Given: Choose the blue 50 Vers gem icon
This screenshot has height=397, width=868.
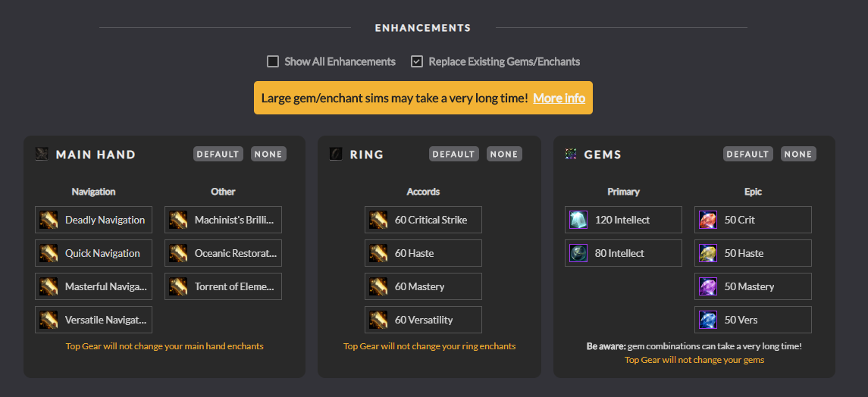Looking at the screenshot, I should (708, 320).
